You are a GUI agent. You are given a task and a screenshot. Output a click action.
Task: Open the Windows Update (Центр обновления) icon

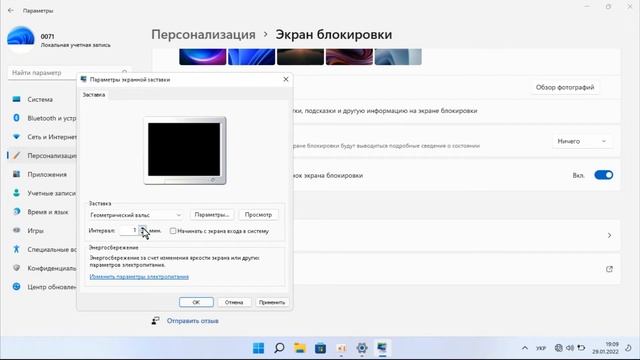pyautogui.click(x=16, y=287)
